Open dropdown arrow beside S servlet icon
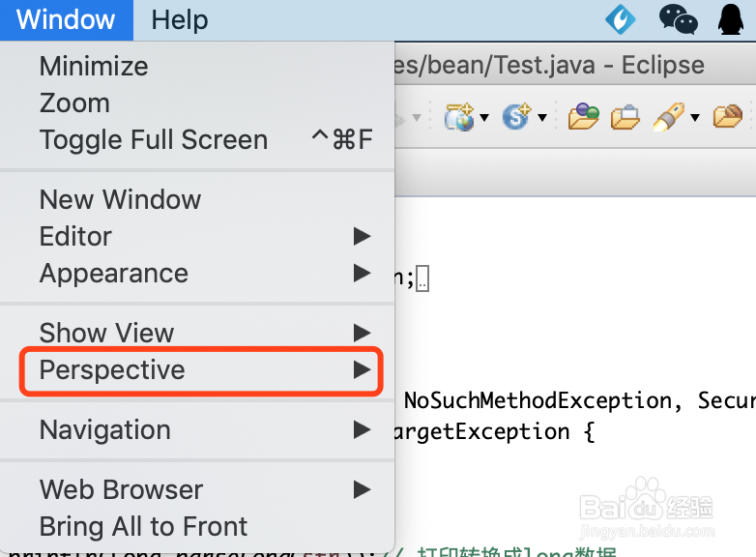 (542, 117)
